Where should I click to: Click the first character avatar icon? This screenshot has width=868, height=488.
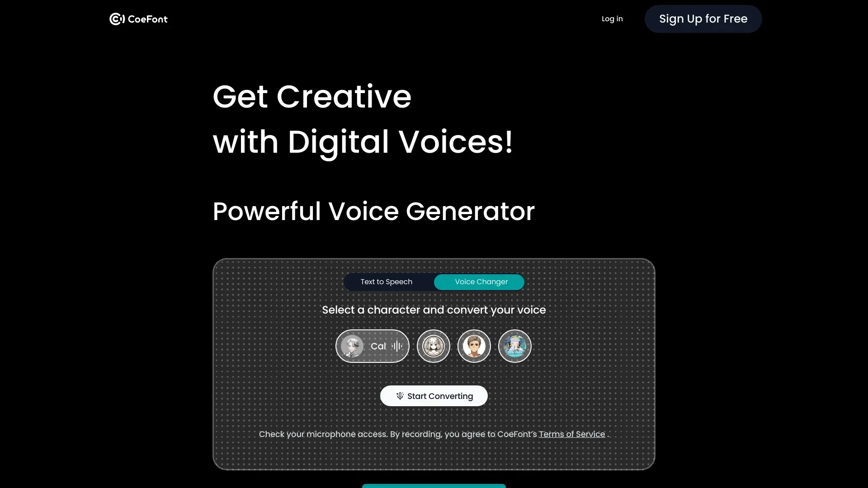pyautogui.click(x=353, y=346)
